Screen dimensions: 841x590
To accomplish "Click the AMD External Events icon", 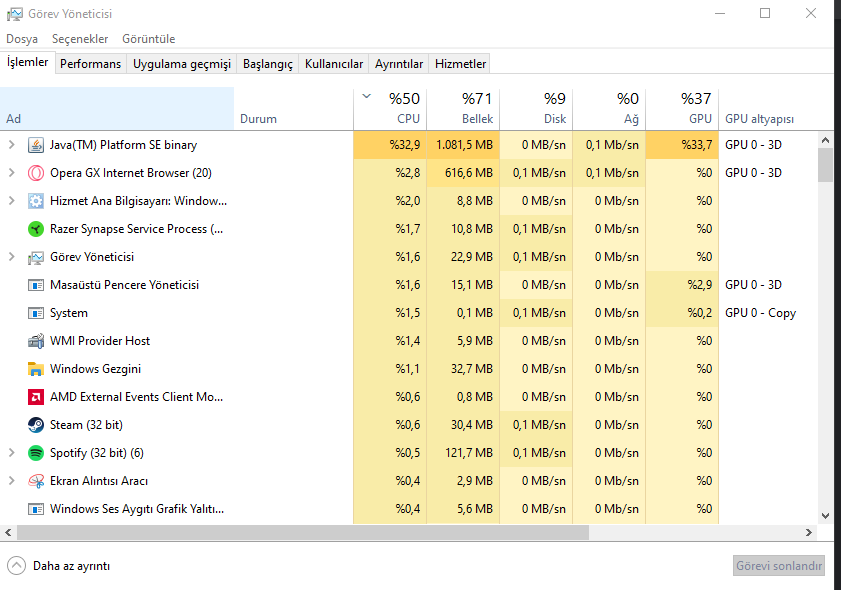I will (36, 397).
